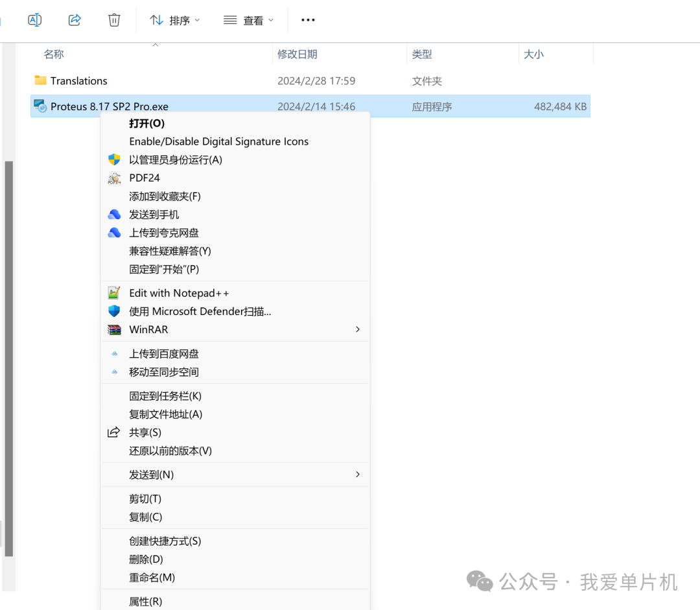Click the 482,484 KB size cell
700x610 pixels.
(x=560, y=107)
